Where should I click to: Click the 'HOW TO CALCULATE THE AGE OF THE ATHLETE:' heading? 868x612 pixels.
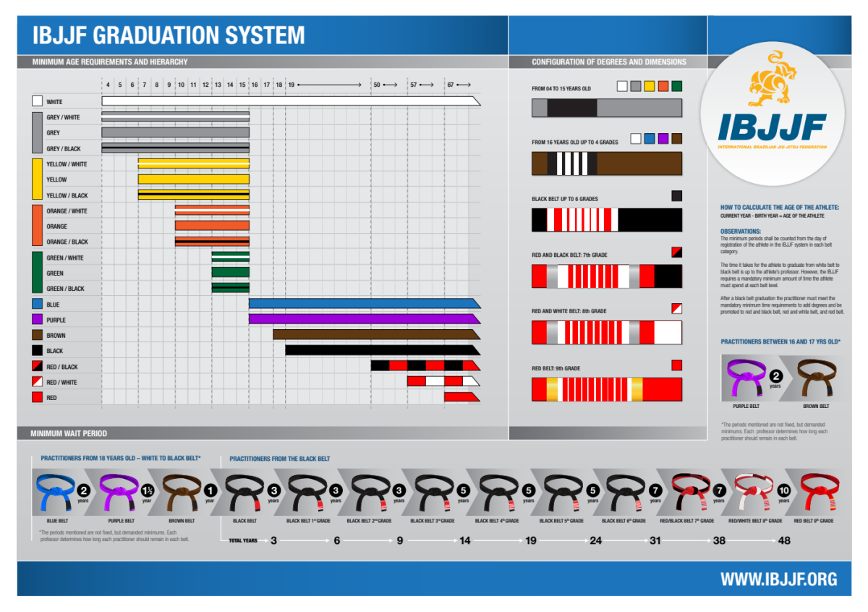[x=780, y=208]
